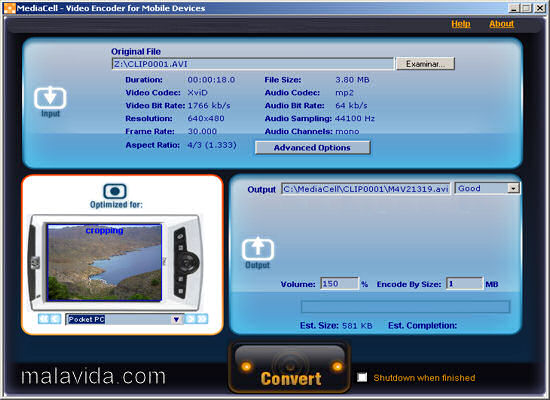The width and height of the screenshot is (550, 400).
Task: Click the MediaCell app icon in title bar
Action: (x=9, y=8)
